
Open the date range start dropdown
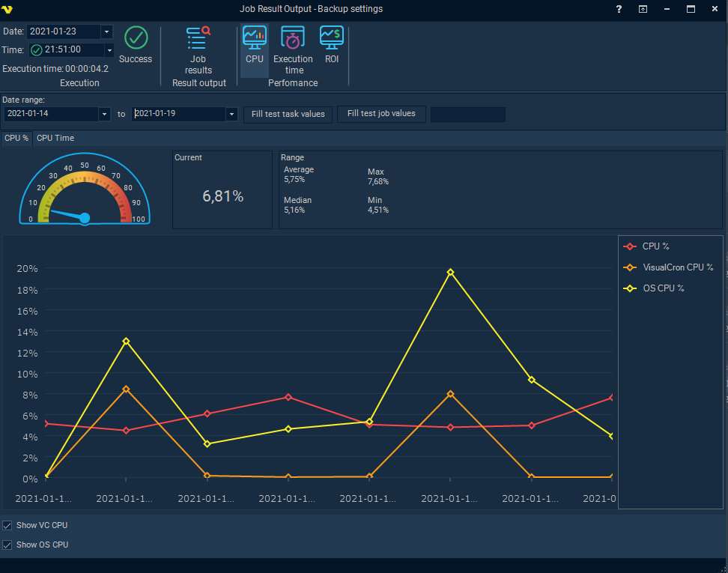pyautogui.click(x=103, y=114)
